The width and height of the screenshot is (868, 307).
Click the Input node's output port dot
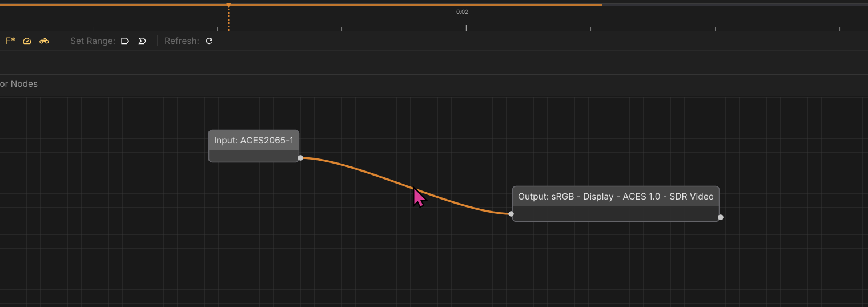[x=300, y=158]
